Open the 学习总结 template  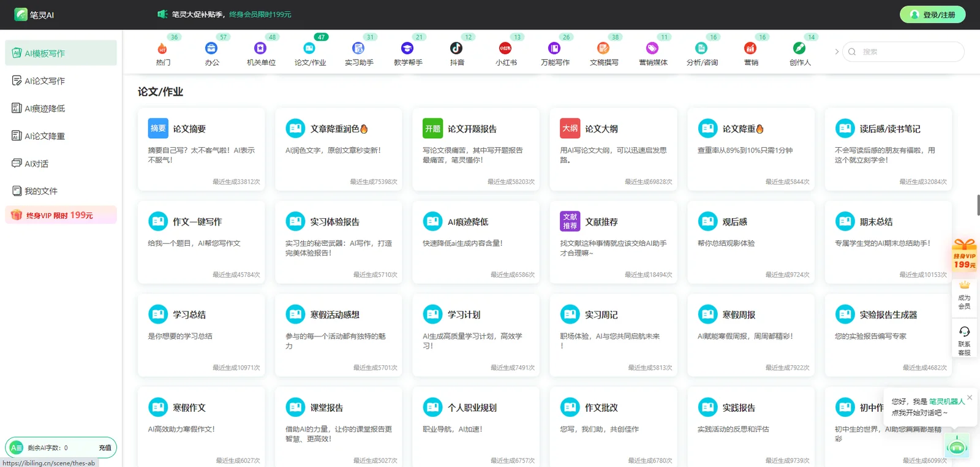[202, 335]
